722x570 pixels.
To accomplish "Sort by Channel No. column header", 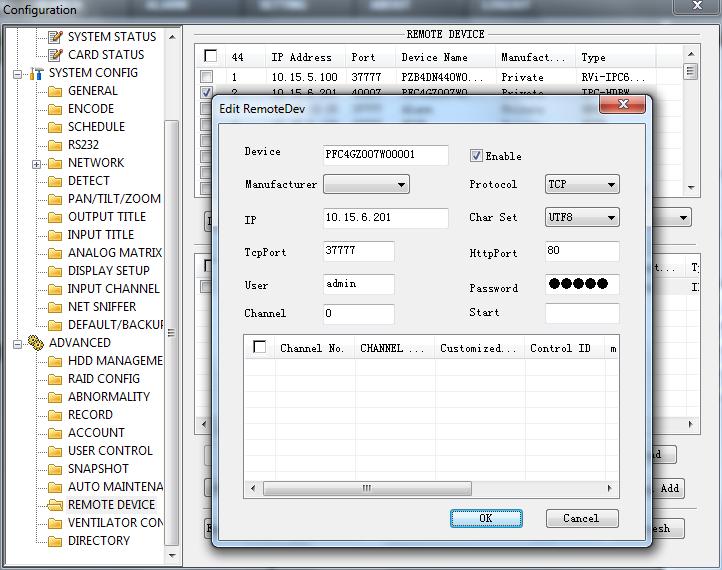I will (315, 348).
